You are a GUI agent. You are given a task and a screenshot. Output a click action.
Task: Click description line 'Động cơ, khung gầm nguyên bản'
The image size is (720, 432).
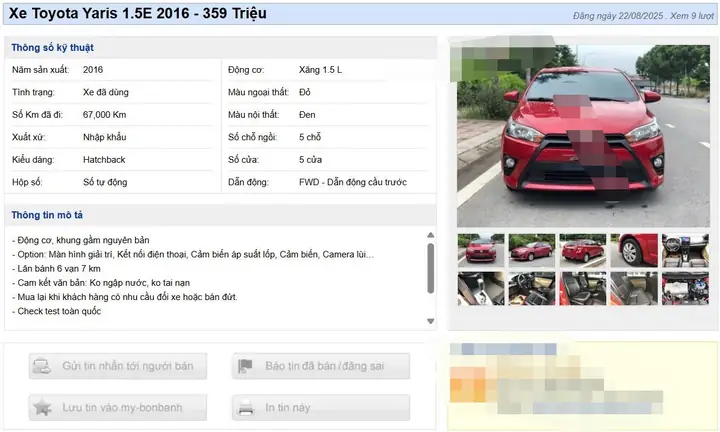(81, 240)
